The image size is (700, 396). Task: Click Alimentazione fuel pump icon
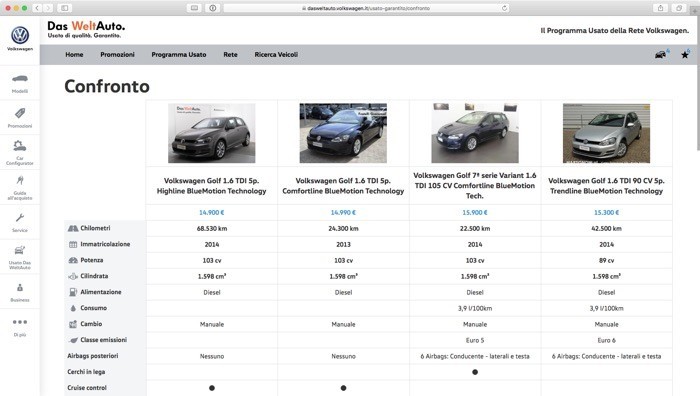73,292
